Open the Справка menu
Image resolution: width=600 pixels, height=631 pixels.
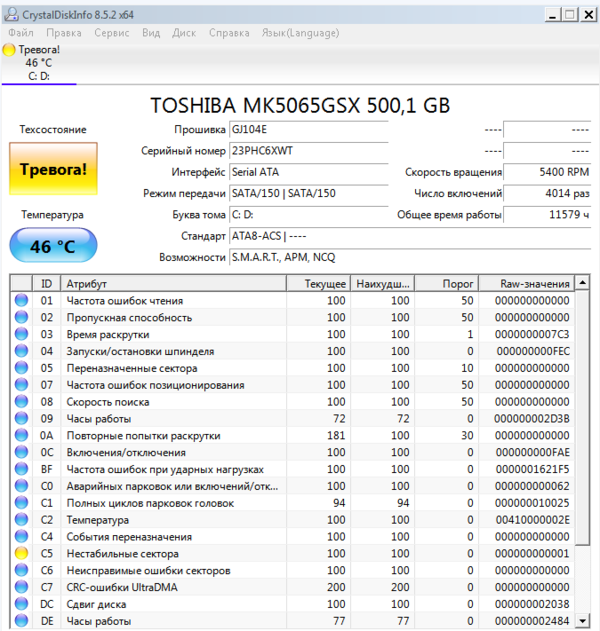click(x=230, y=32)
